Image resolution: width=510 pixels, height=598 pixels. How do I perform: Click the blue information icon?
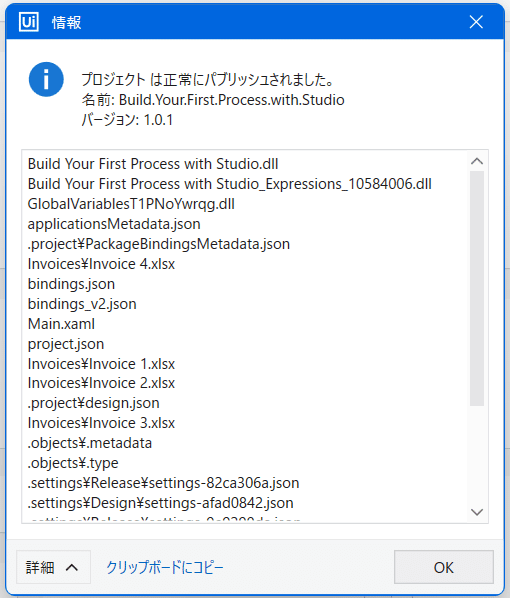click(46, 79)
